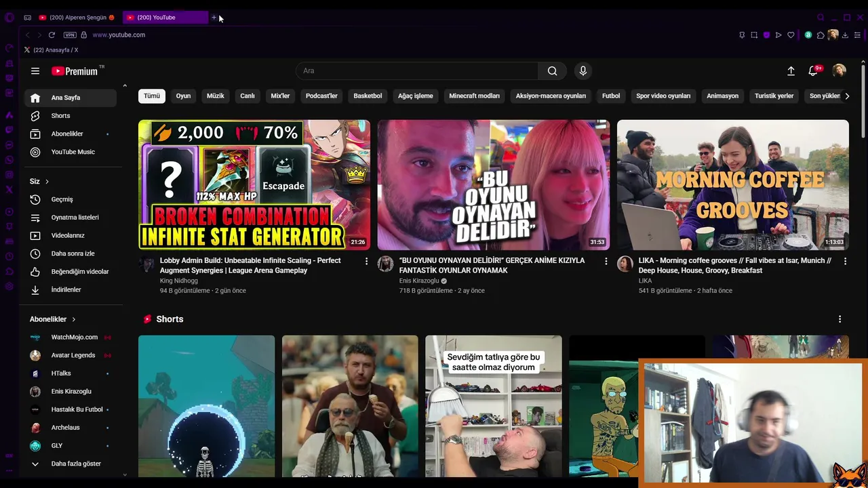Select the Minecraft modları chip
868x488 pixels.
click(x=474, y=96)
